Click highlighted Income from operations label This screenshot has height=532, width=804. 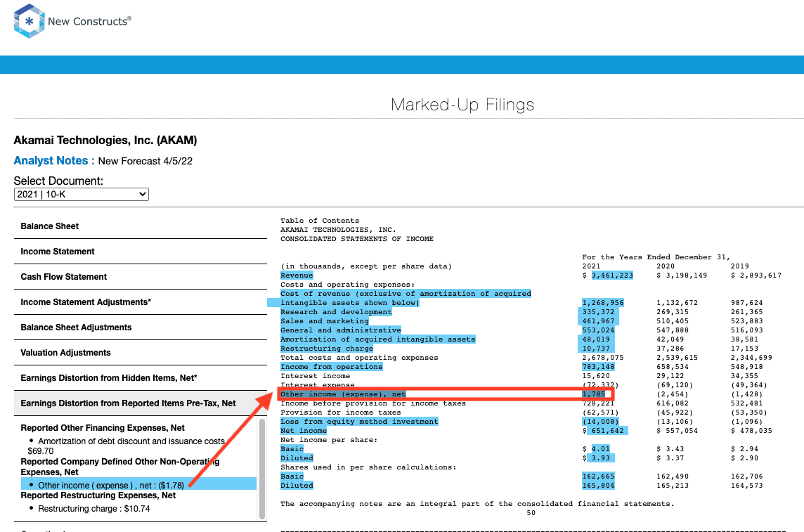331,366
